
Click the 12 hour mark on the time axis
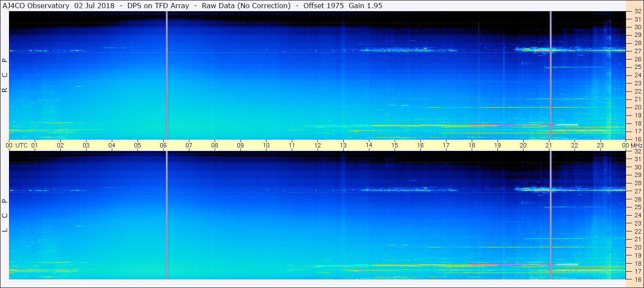pos(318,145)
